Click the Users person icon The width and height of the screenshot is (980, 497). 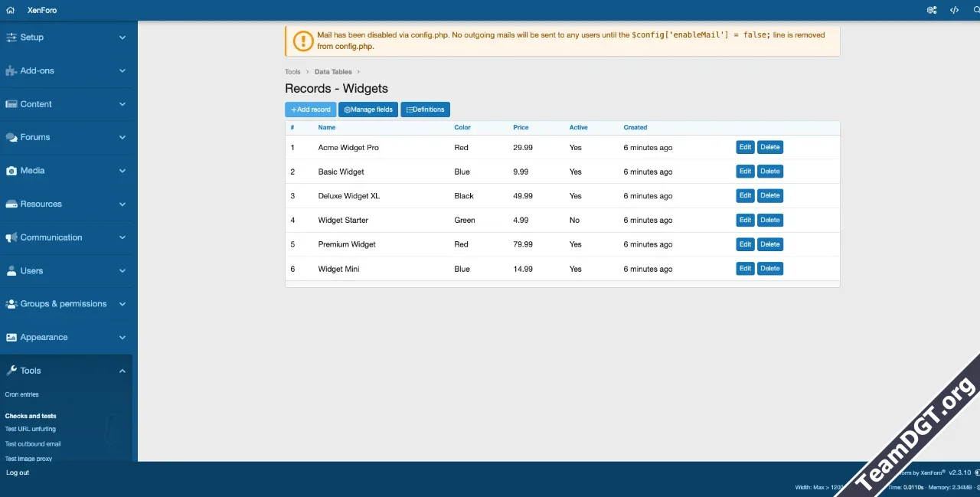(11, 271)
